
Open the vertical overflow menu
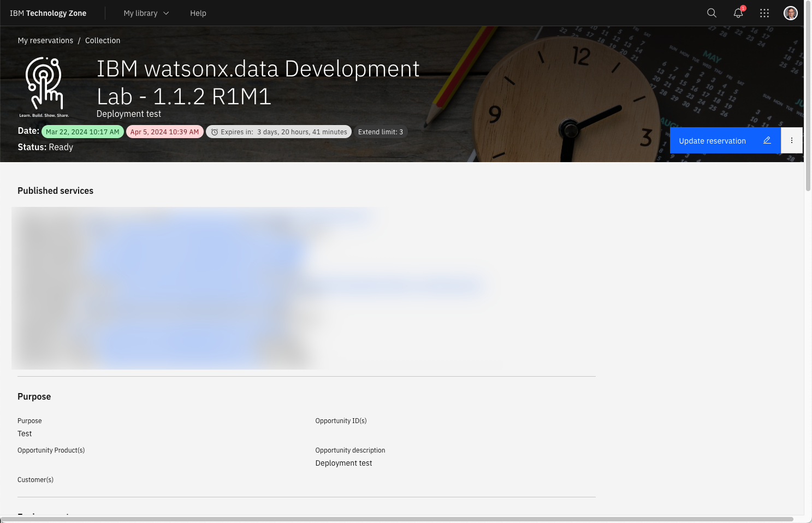pos(792,140)
